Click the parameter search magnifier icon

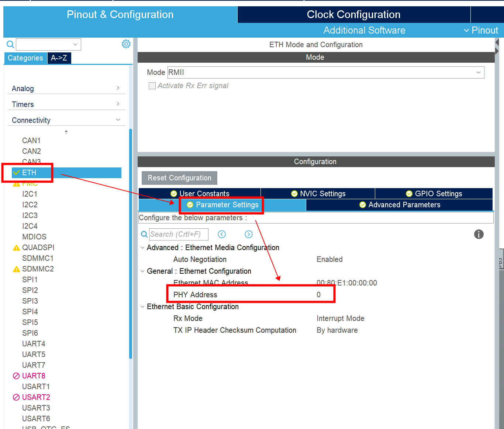[x=144, y=234]
